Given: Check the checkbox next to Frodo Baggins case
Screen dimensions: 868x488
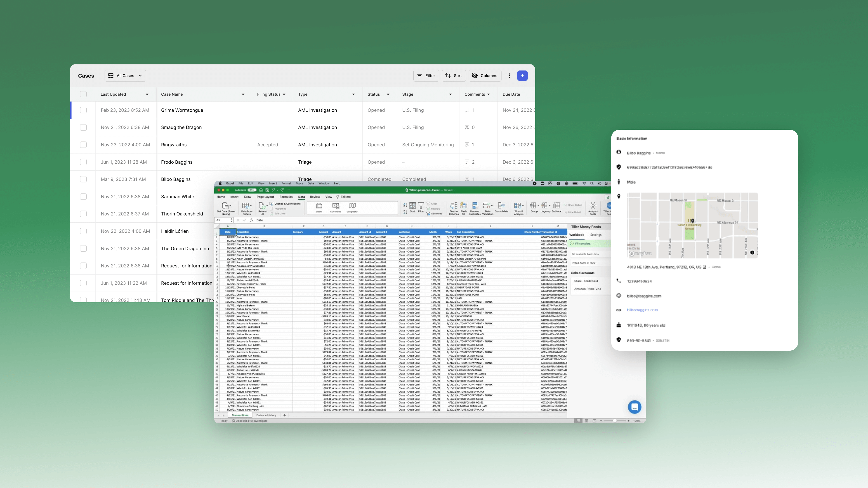Looking at the screenshot, I should click(x=83, y=162).
